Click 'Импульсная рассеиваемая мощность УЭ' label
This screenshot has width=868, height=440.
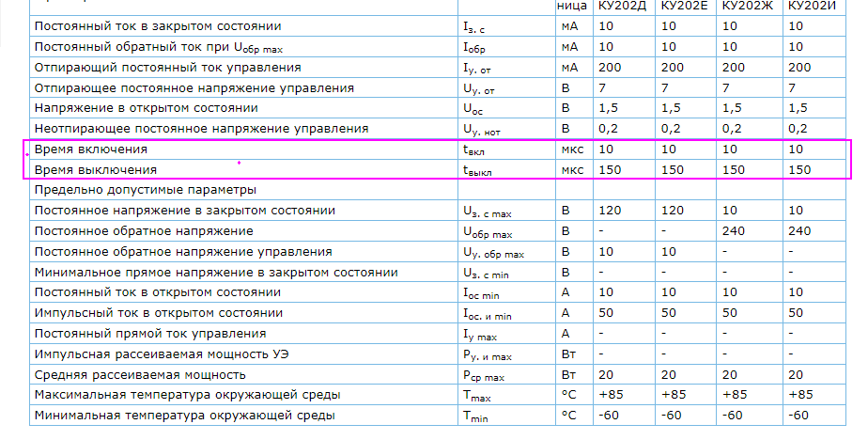(x=162, y=354)
